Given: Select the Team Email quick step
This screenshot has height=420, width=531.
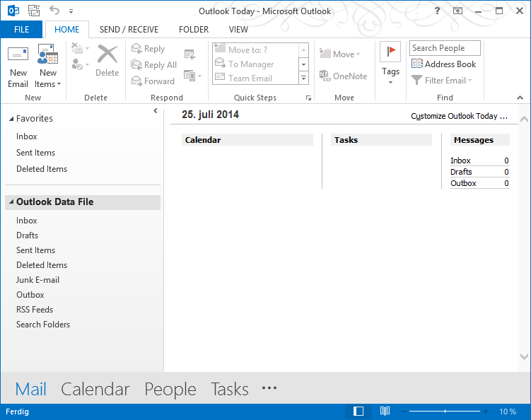Looking at the screenshot, I should pyautogui.click(x=255, y=78).
